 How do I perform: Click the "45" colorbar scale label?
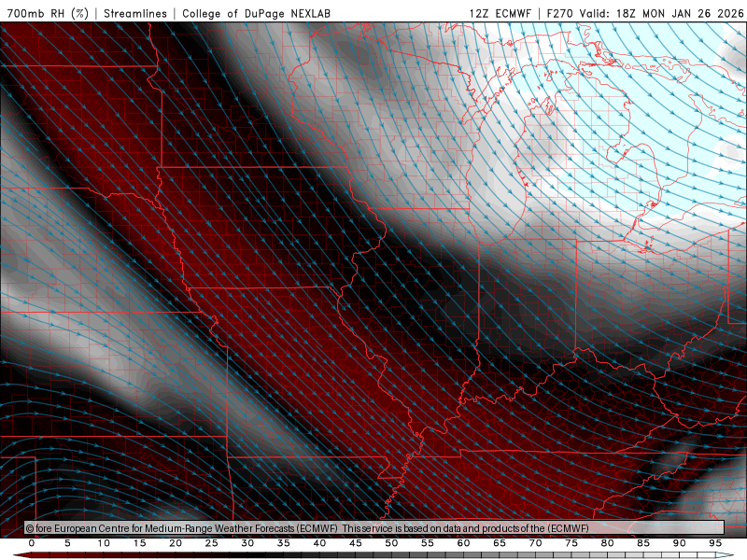(x=356, y=543)
